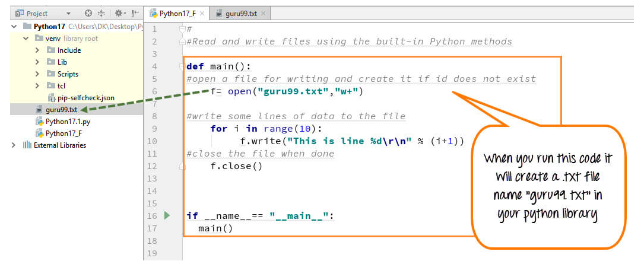Expand the External Libraries node
The width and height of the screenshot is (644, 261).
tap(14, 145)
